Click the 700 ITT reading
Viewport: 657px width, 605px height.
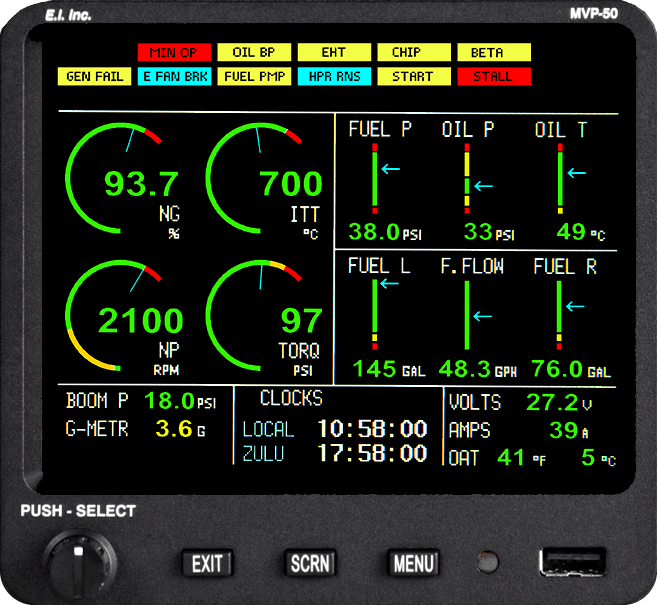291,184
